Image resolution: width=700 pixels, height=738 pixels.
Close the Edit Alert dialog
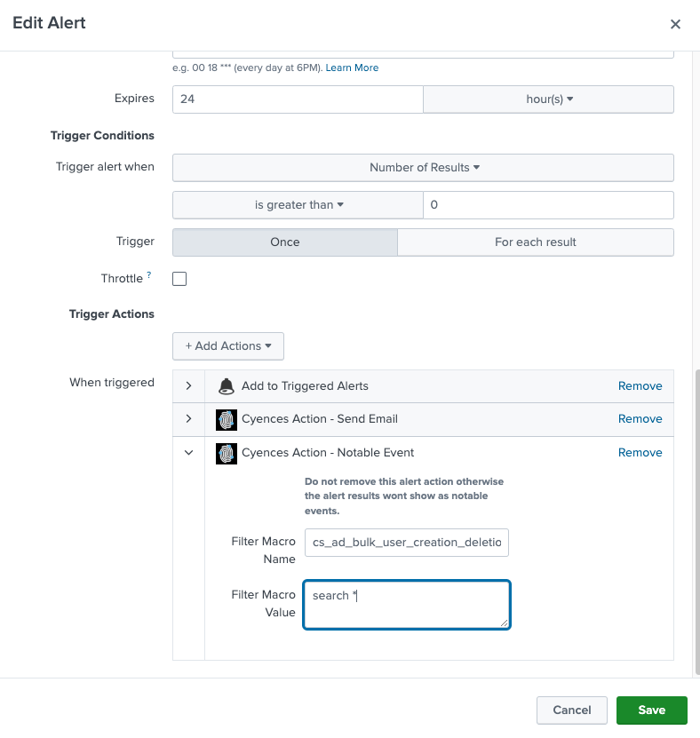click(x=675, y=24)
